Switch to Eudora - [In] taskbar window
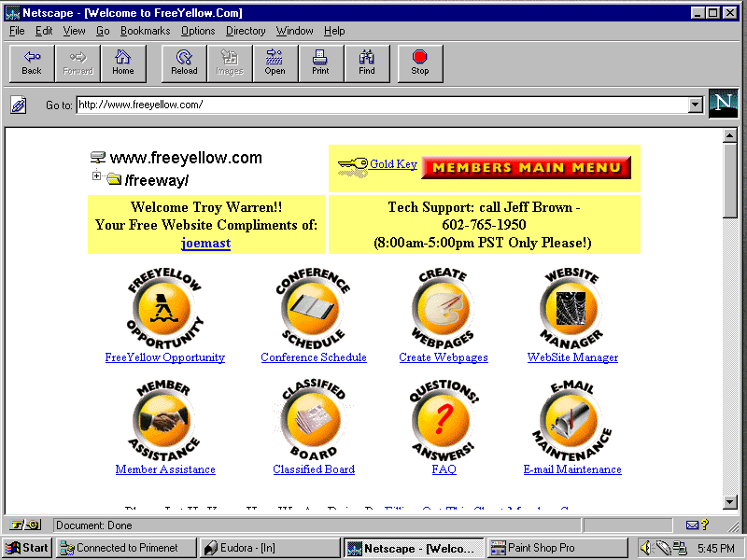The height and width of the screenshot is (560, 747). coord(270,548)
